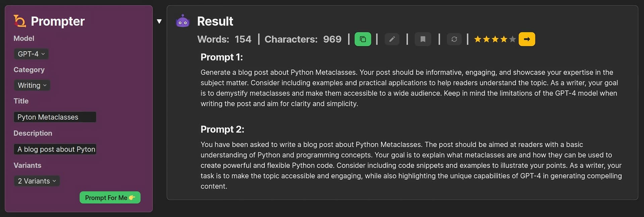Select the fourth rating star
644x217 pixels.
tap(504, 39)
